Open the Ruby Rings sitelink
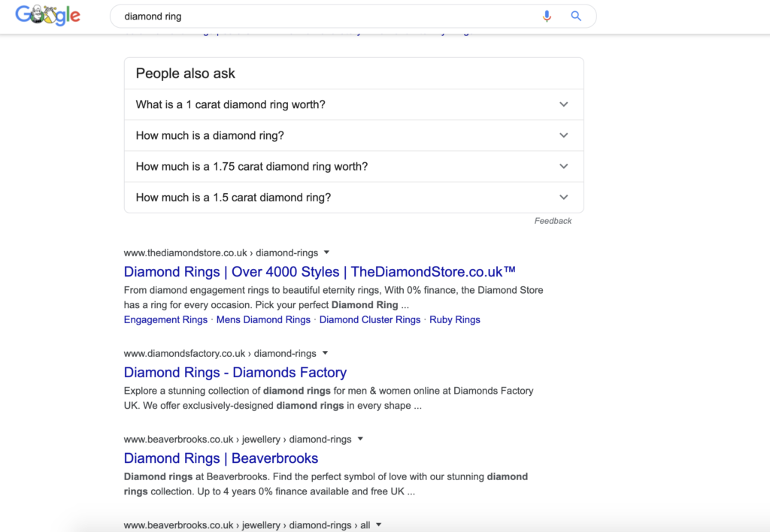 455,319
